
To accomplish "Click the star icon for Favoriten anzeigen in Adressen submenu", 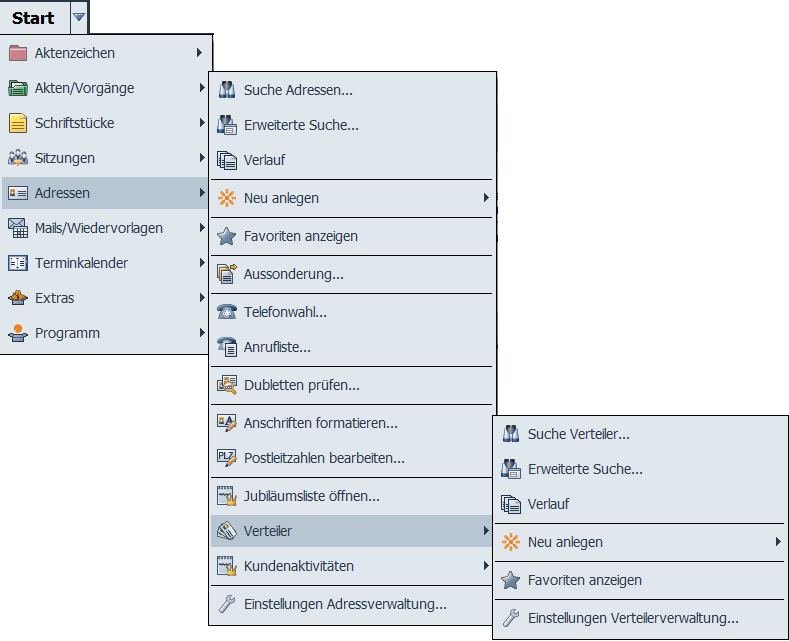I will (226, 236).
